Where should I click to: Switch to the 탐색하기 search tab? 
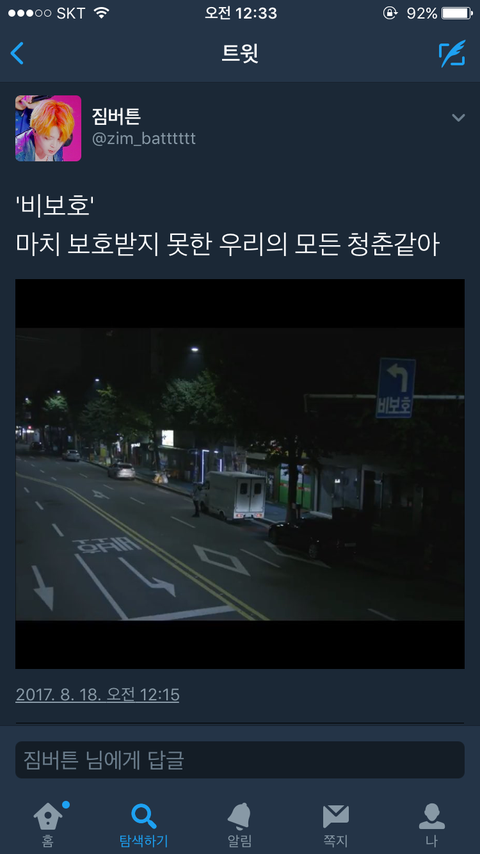(x=144, y=825)
